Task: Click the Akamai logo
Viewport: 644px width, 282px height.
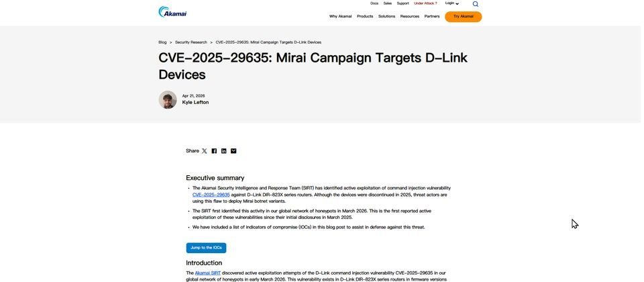Action: 172,11
